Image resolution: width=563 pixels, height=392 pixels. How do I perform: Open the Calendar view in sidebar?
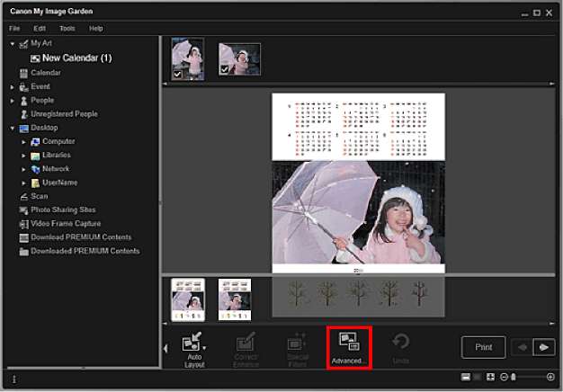click(x=46, y=73)
